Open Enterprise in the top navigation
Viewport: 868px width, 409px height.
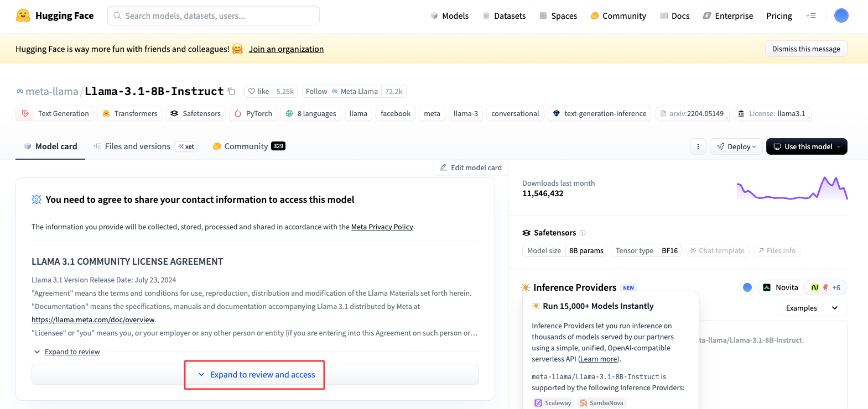[727, 16]
